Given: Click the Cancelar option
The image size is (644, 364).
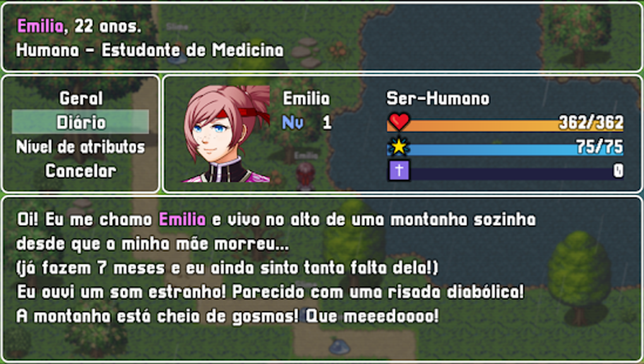Looking at the screenshot, I should (x=81, y=171).
